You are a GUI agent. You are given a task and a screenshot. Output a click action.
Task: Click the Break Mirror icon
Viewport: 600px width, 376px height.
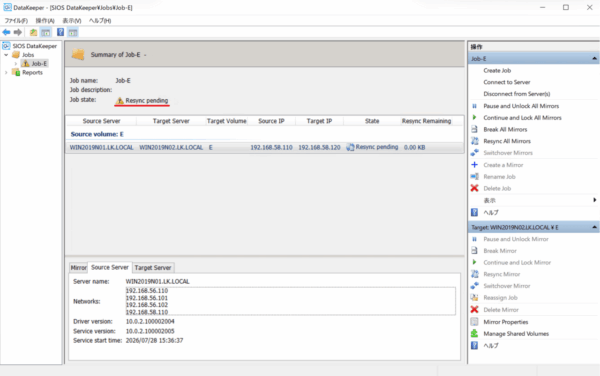click(474, 251)
